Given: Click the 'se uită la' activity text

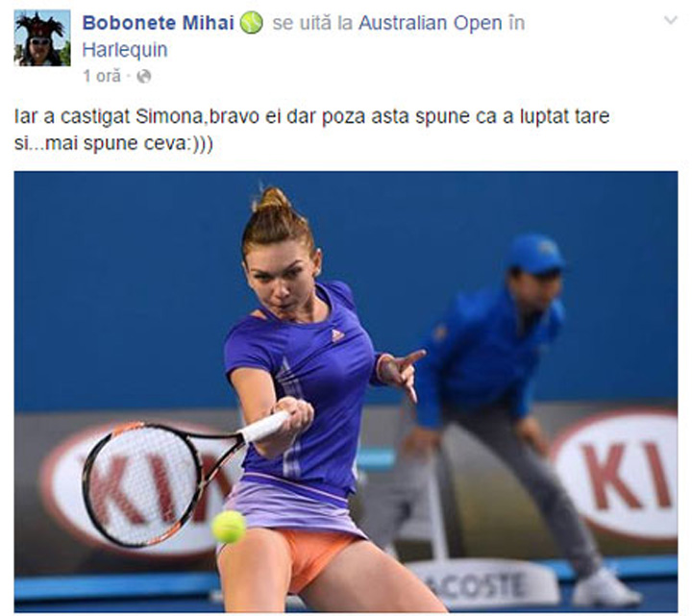Looking at the screenshot, I should [312, 23].
